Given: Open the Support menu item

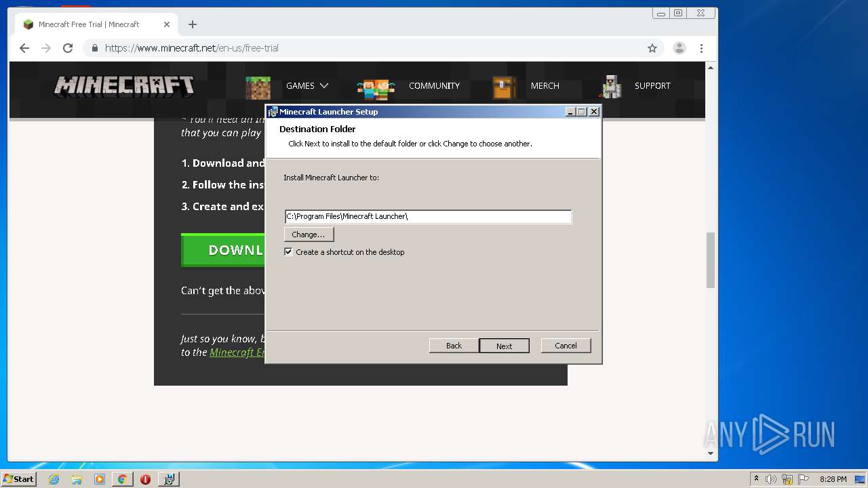Looking at the screenshot, I should 652,86.
